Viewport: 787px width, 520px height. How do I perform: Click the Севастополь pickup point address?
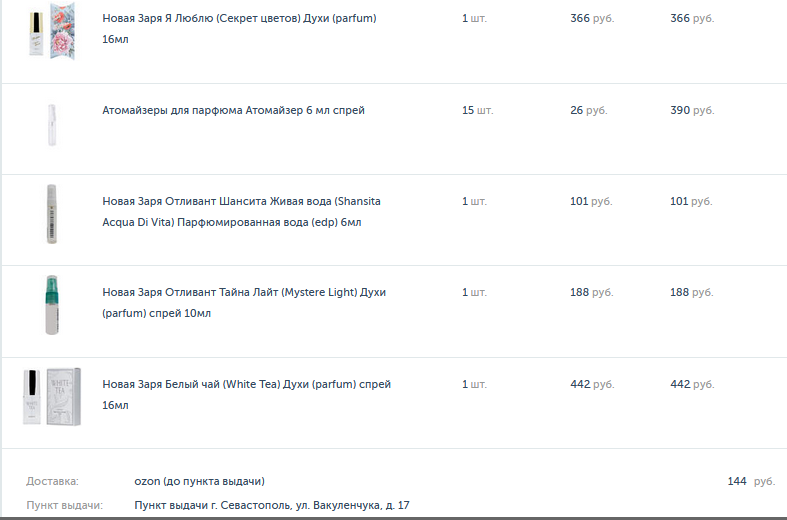tap(272, 505)
